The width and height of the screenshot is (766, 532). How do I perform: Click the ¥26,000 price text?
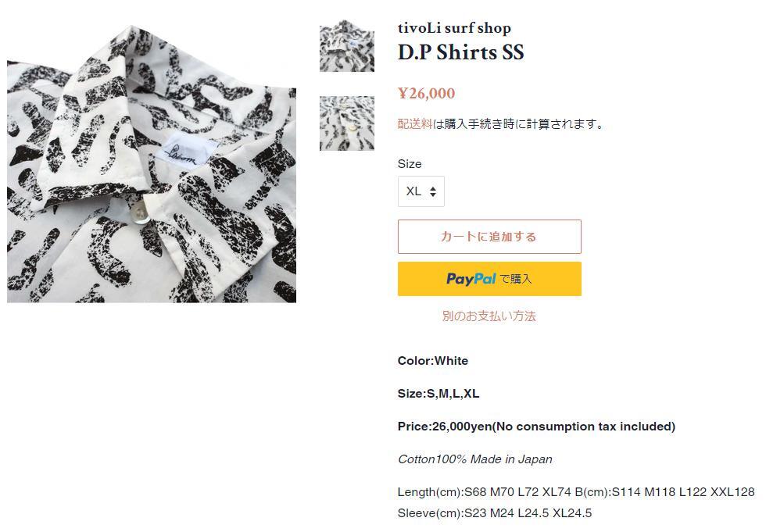(426, 93)
